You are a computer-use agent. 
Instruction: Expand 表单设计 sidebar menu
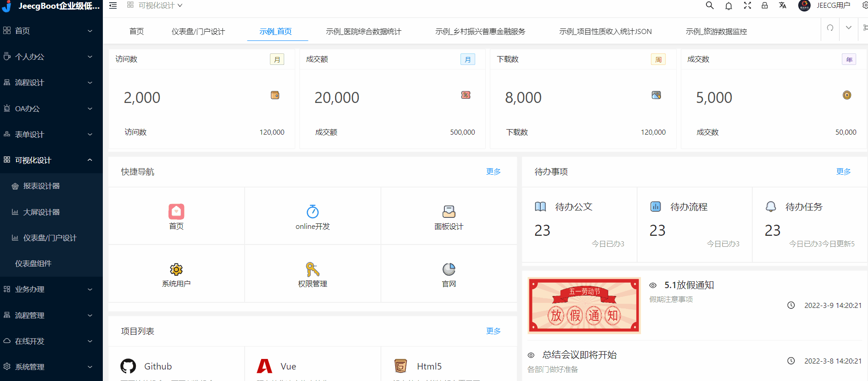51,134
